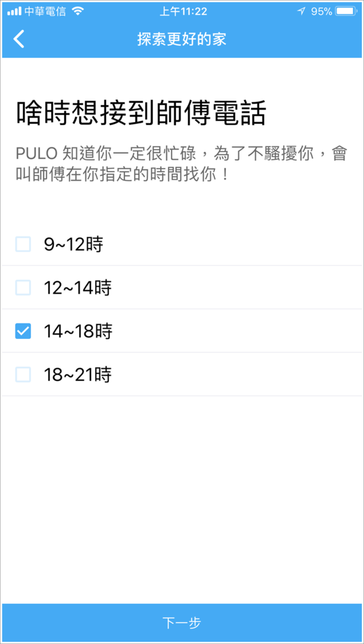
Task: Tap the 95% battery percentage text
Action: click(x=321, y=11)
